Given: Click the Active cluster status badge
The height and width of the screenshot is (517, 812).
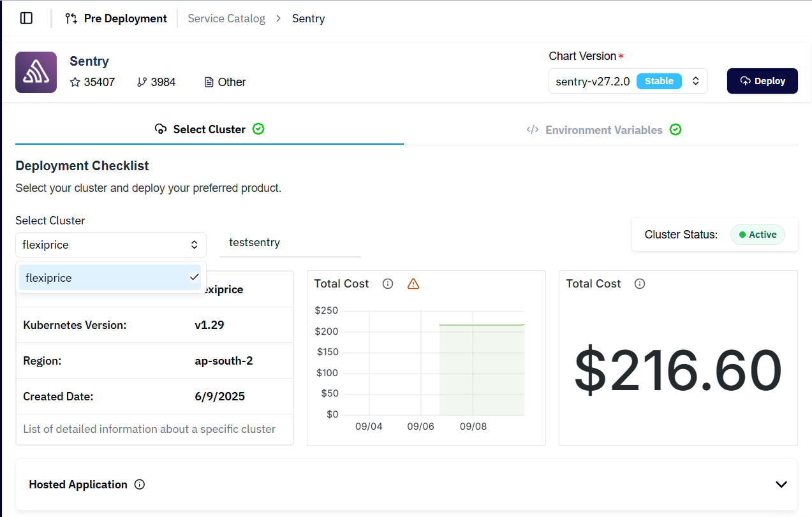Looking at the screenshot, I should tap(757, 235).
